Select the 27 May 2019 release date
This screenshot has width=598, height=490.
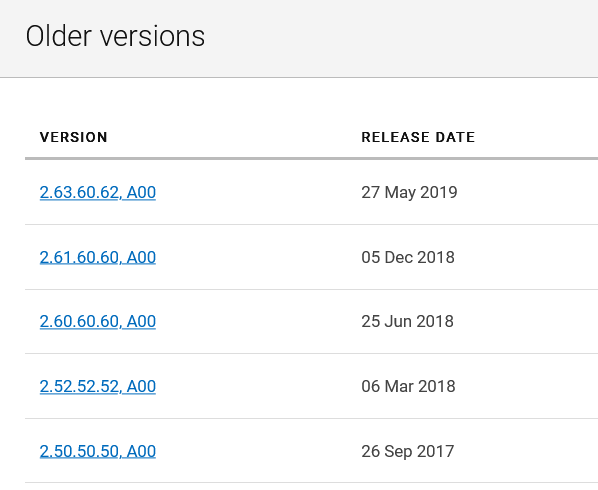tap(409, 192)
